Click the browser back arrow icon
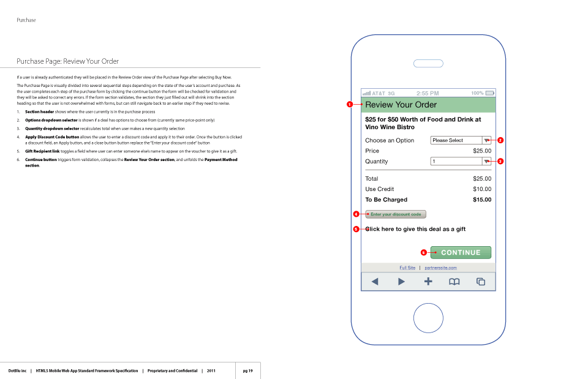Image resolution: width=588 pixels, height=379 pixels. tap(375, 281)
